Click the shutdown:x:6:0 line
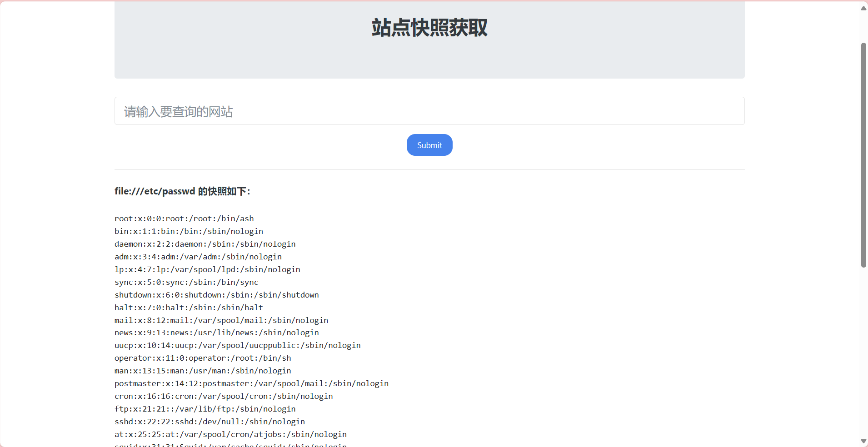The width and height of the screenshot is (868, 447). [217, 295]
